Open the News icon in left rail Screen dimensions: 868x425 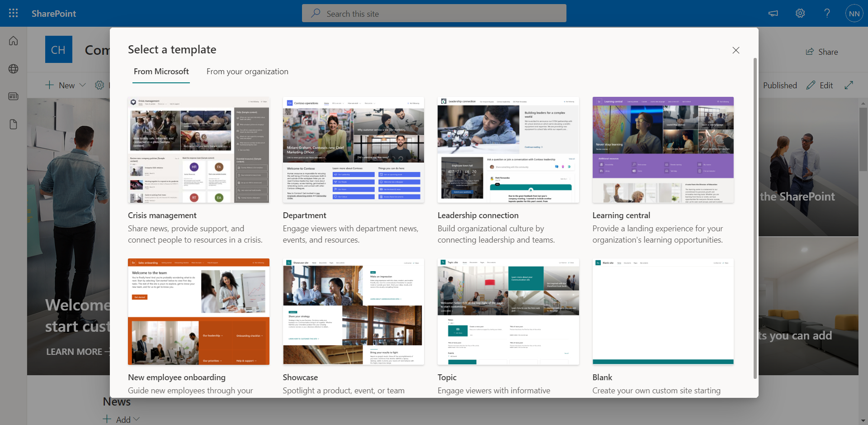coord(14,96)
